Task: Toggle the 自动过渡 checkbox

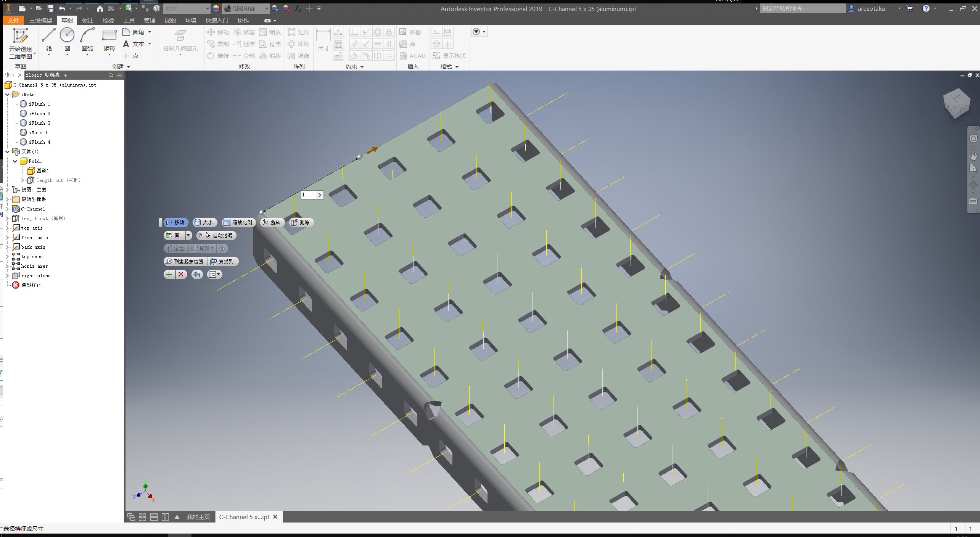Action: [x=200, y=235]
